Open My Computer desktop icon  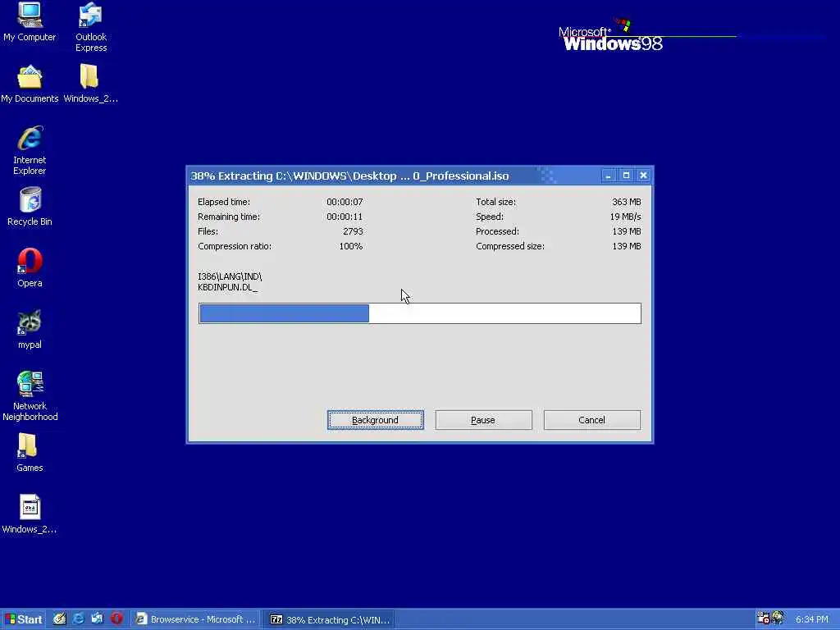click(x=30, y=21)
